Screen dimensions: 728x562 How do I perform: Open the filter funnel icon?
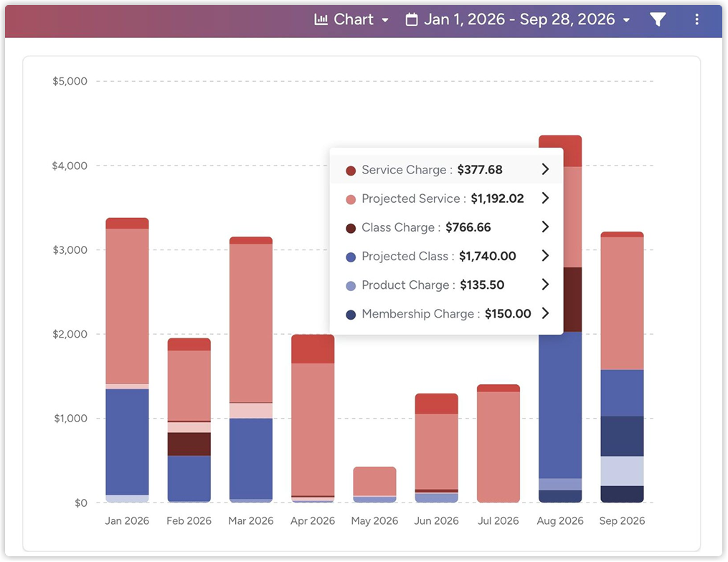tap(658, 19)
